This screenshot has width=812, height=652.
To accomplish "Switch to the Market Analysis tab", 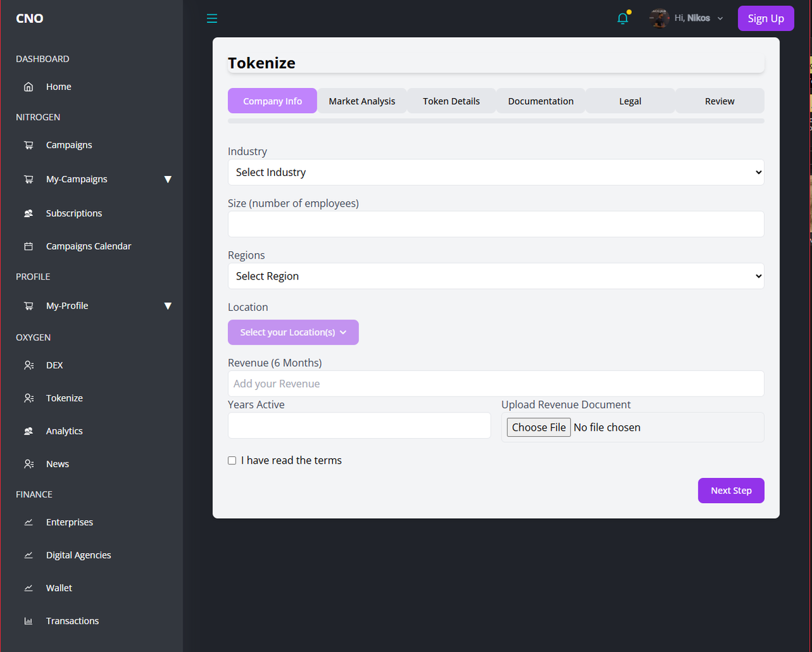I will click(362, 101).
